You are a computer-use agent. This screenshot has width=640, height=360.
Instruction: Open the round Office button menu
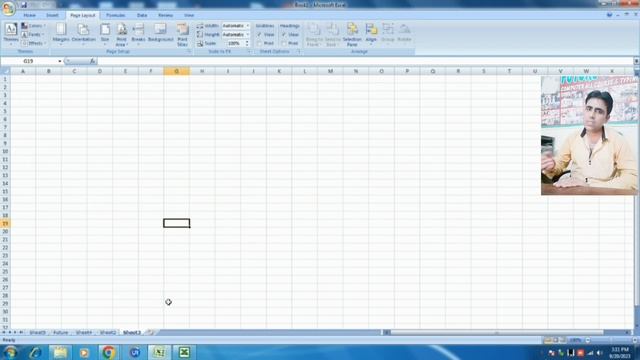click(x=8, y=8)
